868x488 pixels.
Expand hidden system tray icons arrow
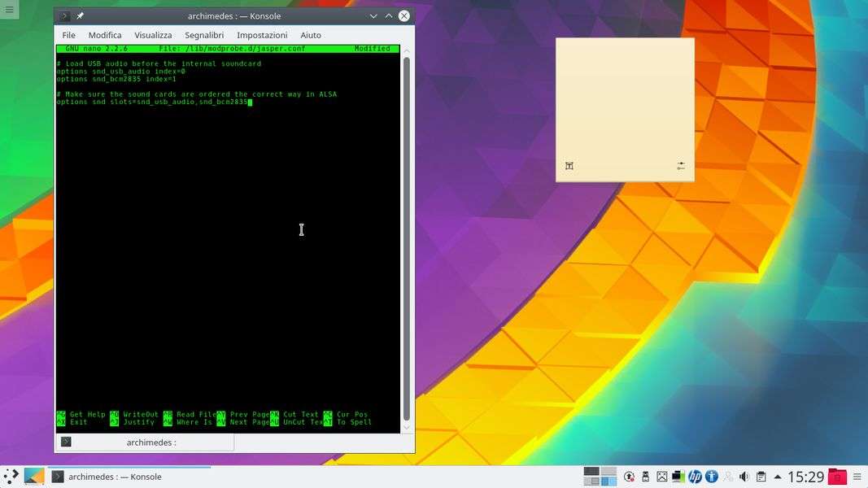click(778, 477)
